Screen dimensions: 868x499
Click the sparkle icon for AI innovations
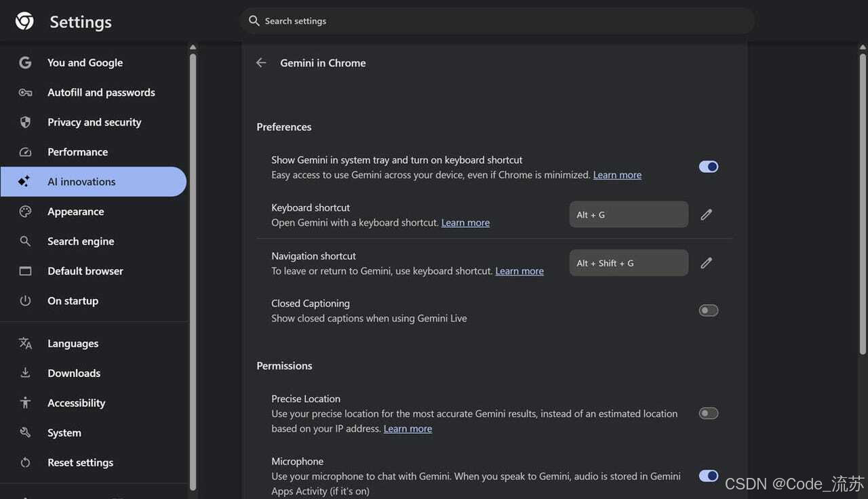pyautogui.click(x=24, y=181)
